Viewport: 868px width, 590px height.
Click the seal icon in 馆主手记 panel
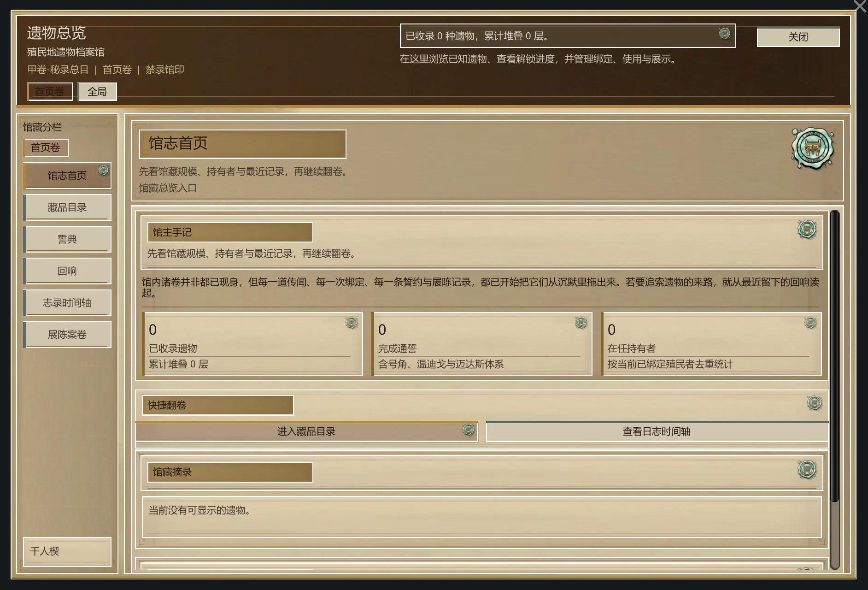pos(807,229)
